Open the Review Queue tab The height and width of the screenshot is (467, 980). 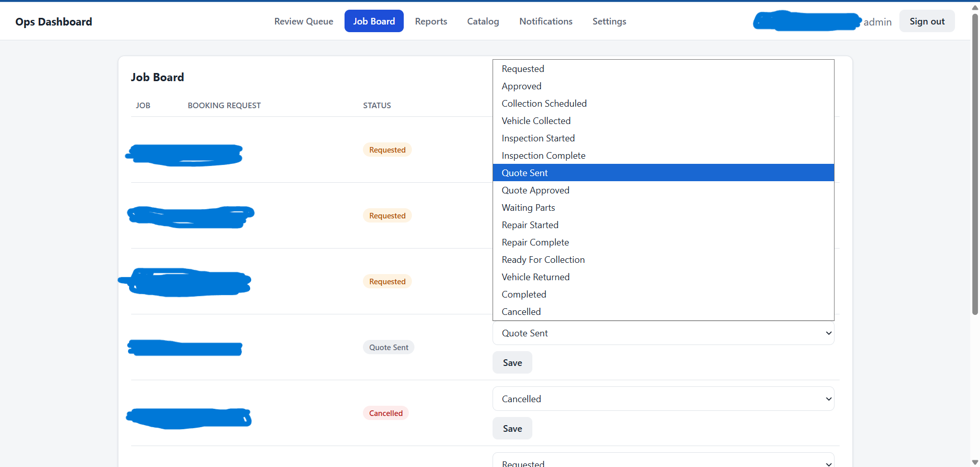[x=304, y=21]
